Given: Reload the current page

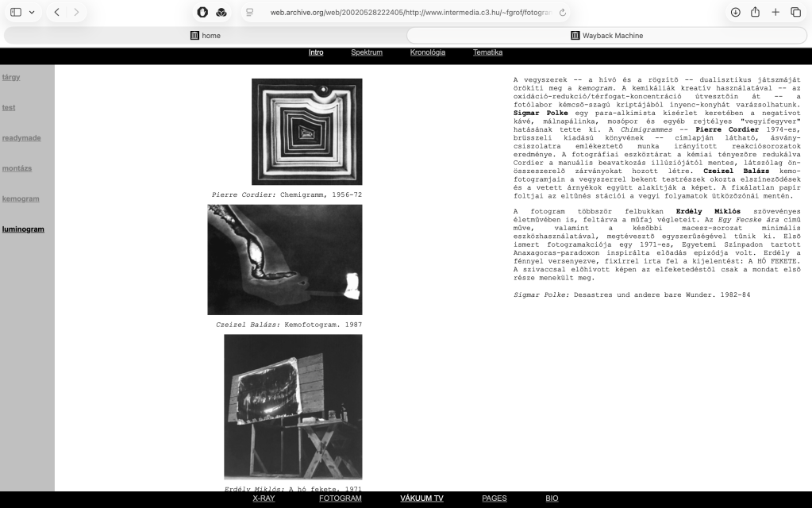Looking at the screenshot, I should 563,13.
